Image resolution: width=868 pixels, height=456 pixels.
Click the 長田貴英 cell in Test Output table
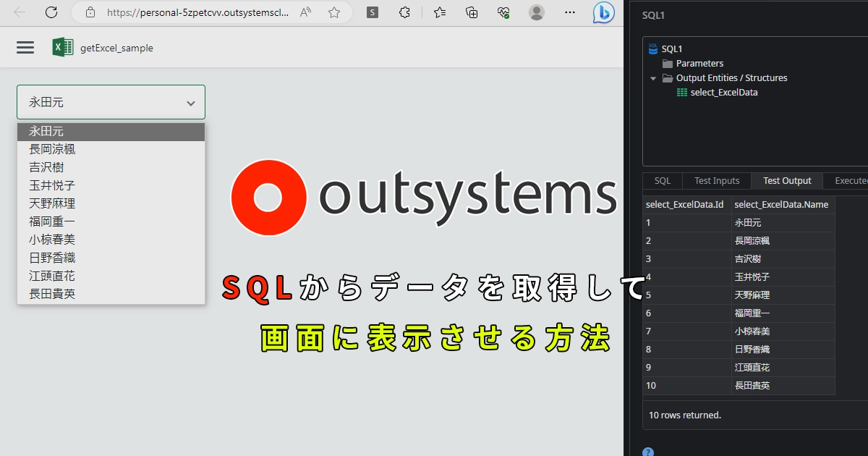(783, 386)
